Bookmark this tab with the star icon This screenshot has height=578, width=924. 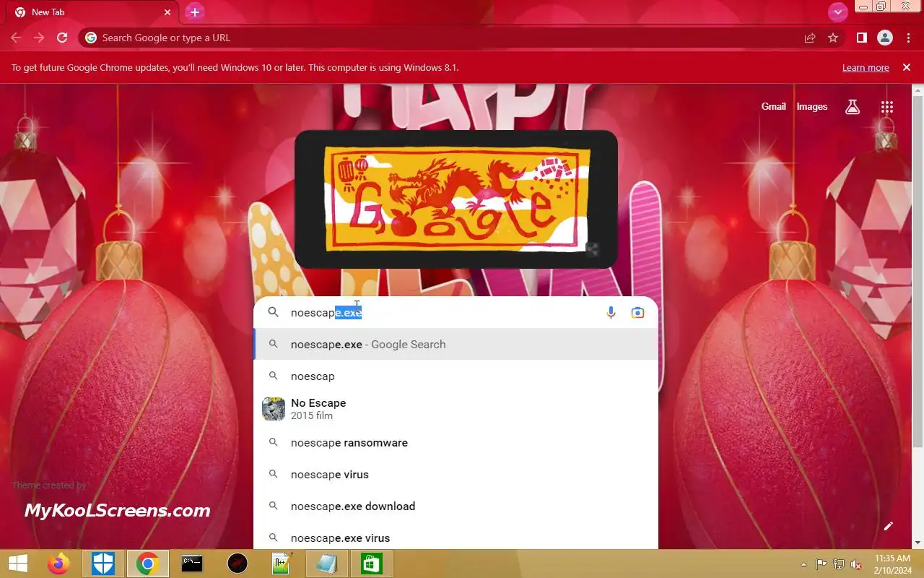[833, 38]
